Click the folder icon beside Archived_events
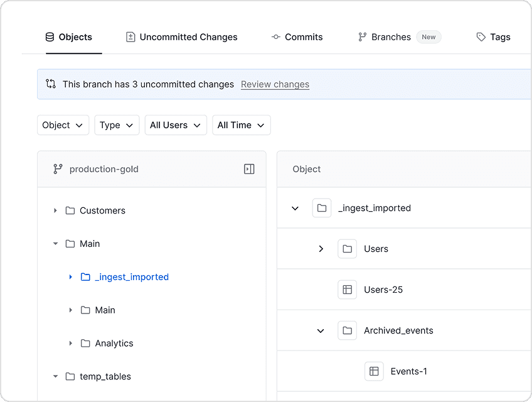The image size is (532, 402). tap(347, 330)
